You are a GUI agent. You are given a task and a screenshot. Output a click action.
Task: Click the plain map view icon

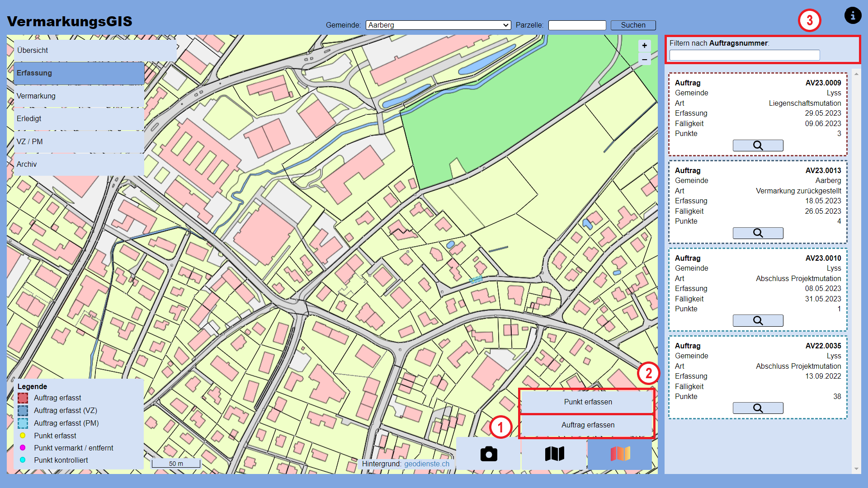(555, 453)
